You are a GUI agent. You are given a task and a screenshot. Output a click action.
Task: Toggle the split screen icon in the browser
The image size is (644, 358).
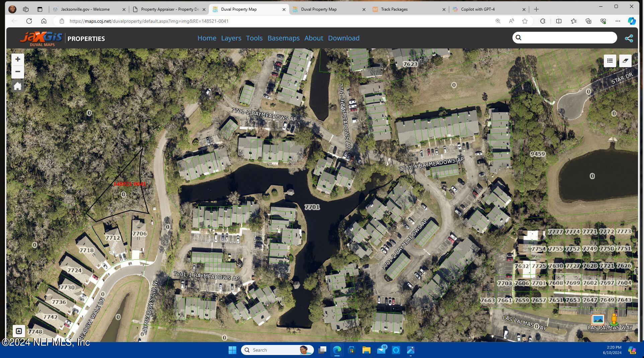(559, 21)
